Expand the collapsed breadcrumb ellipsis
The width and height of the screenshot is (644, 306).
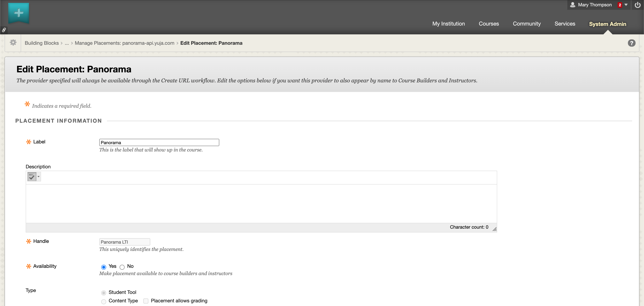coord(67,43)
